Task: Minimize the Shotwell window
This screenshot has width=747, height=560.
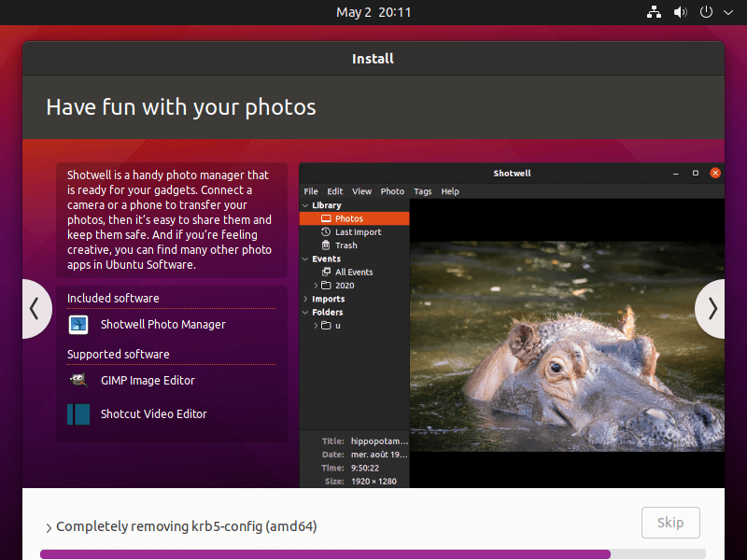Action: coord(675,174)
